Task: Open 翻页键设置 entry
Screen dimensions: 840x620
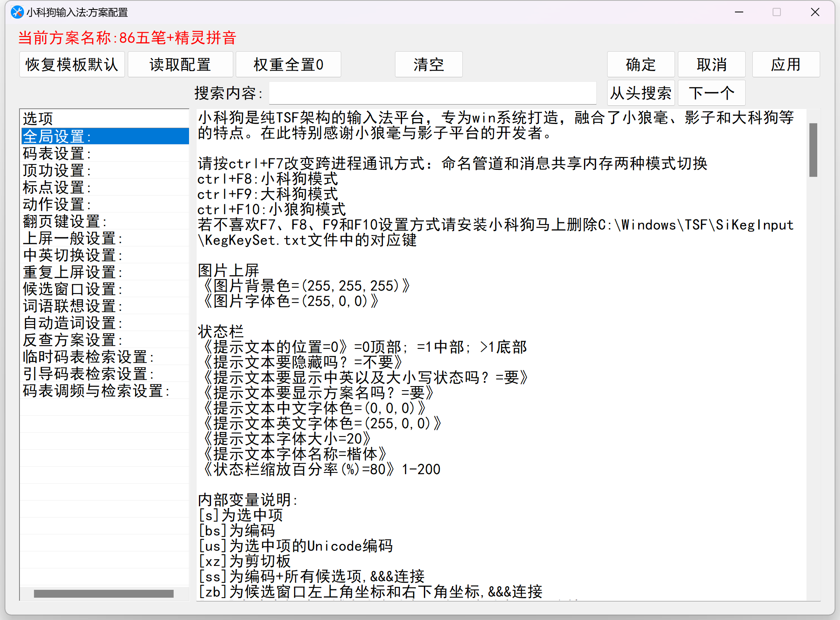Action: 105,221
